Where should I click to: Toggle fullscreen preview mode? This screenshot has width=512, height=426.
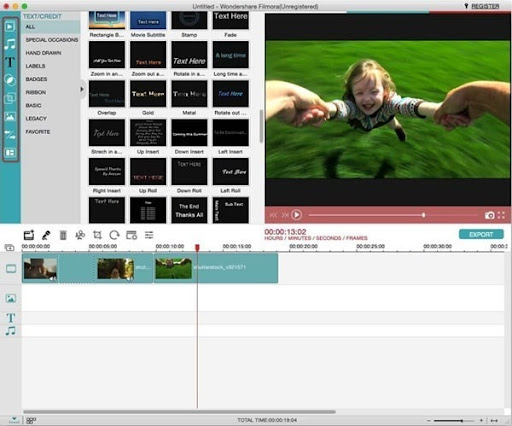(501, 215)
